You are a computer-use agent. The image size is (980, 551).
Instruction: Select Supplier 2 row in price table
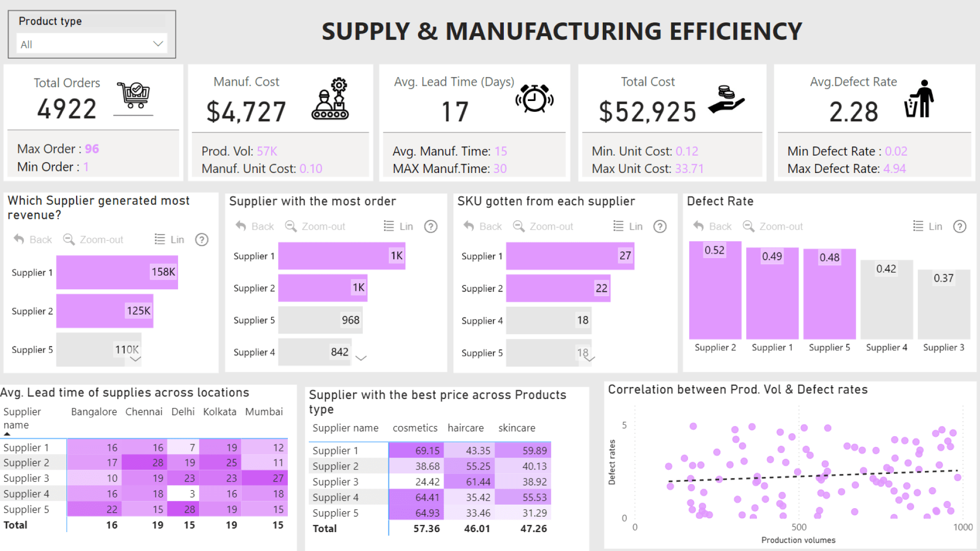(x=431, y=466)
